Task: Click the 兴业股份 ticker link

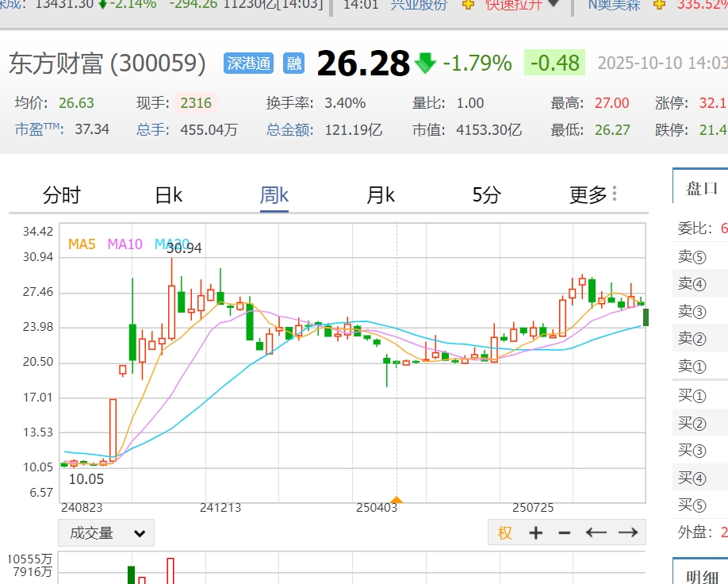Action: tap(420, 5)
